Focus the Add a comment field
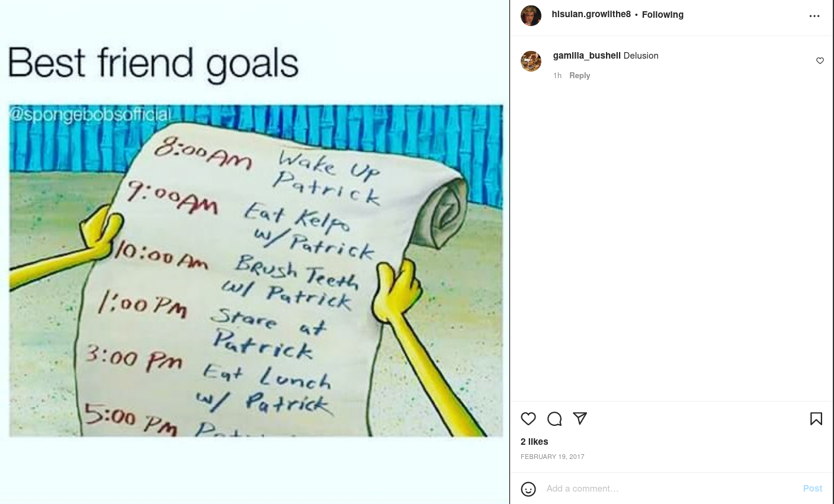The height and width of the screenshot is (504, 834). click(x=669, y=489)
